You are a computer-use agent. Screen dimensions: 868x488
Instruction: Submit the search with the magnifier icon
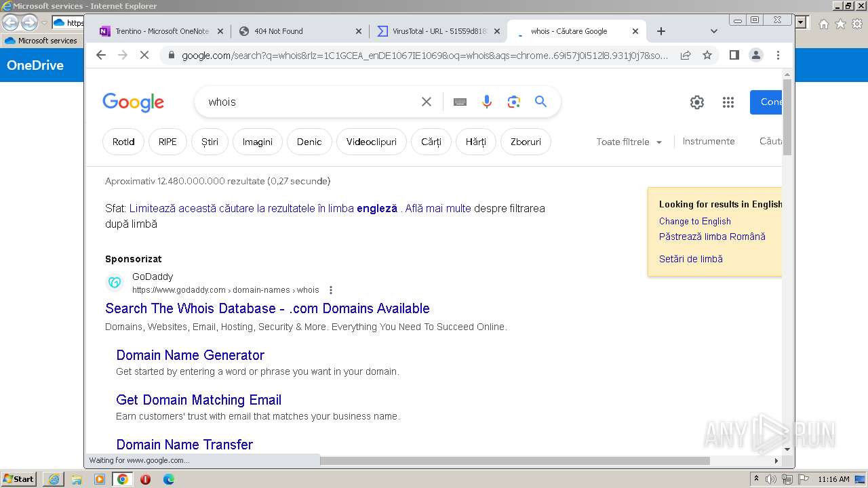pyautogui.click(x=540, y=102)
